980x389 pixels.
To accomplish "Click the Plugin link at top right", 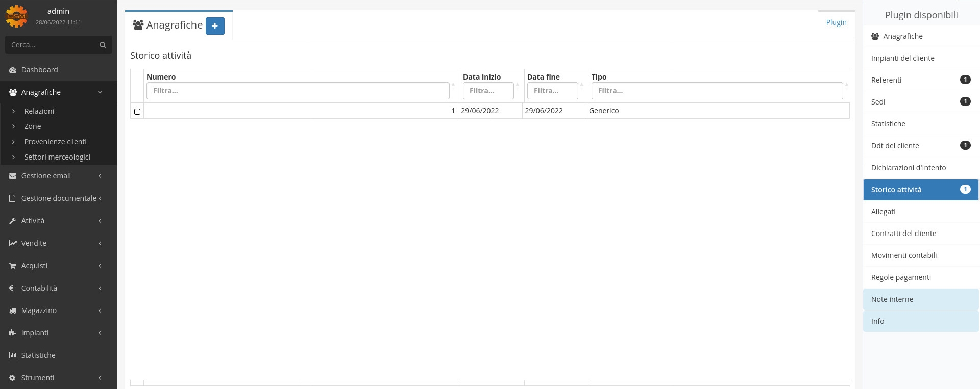I will pyautogui.click(x=836, y=22).
